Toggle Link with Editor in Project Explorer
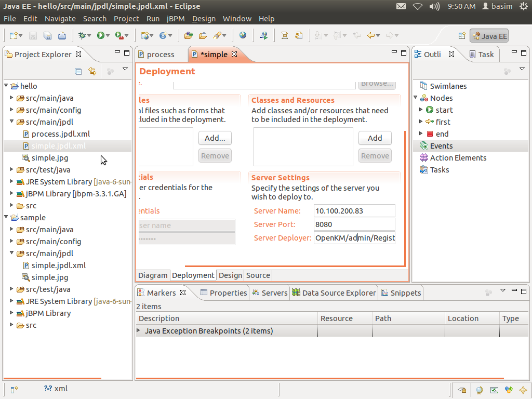This screenshot has width=532, height=399. tap(92, 72)
